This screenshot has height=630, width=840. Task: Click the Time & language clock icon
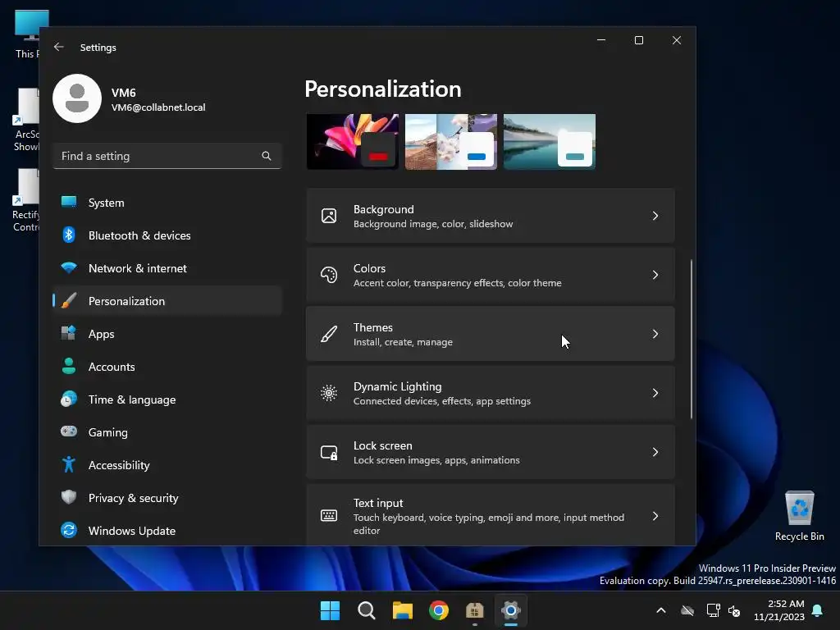[x=69, y=399]
